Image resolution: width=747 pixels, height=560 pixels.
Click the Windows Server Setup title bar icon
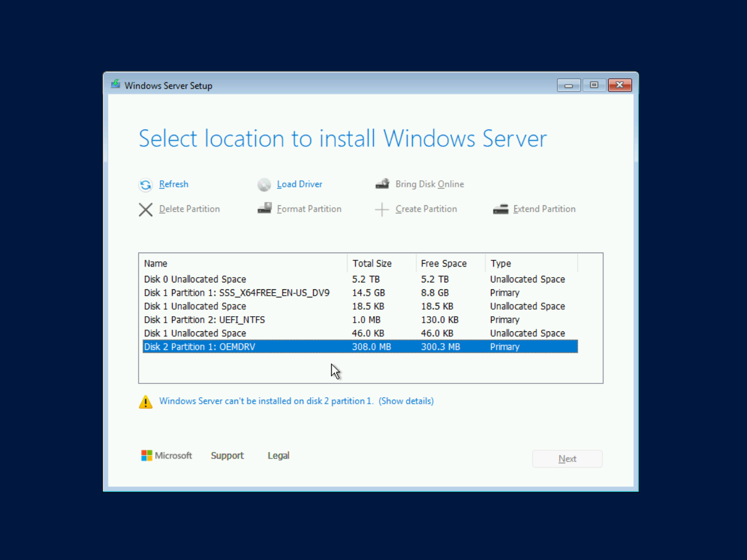pos(115,85)
